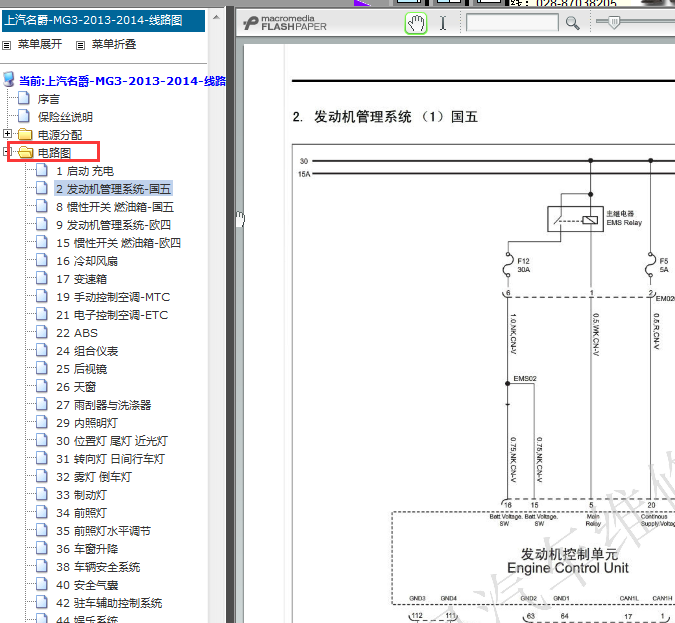Open 29 内照明灯 diagram
Screen dimensions: 675x623
pos(87,423)
